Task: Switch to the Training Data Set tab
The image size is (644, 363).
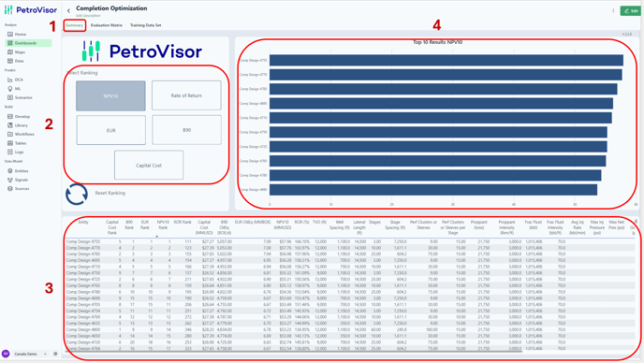Action: click(x=145, y=25)
